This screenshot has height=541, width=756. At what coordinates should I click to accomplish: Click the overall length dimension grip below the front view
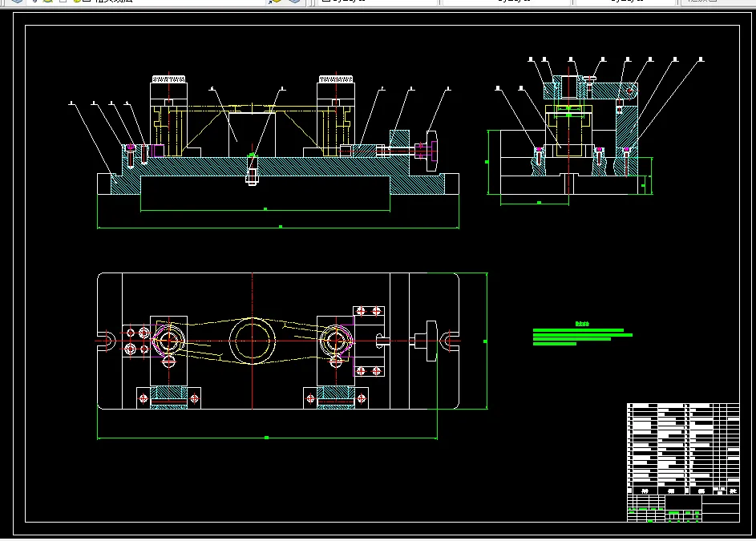tap(281, 227)
